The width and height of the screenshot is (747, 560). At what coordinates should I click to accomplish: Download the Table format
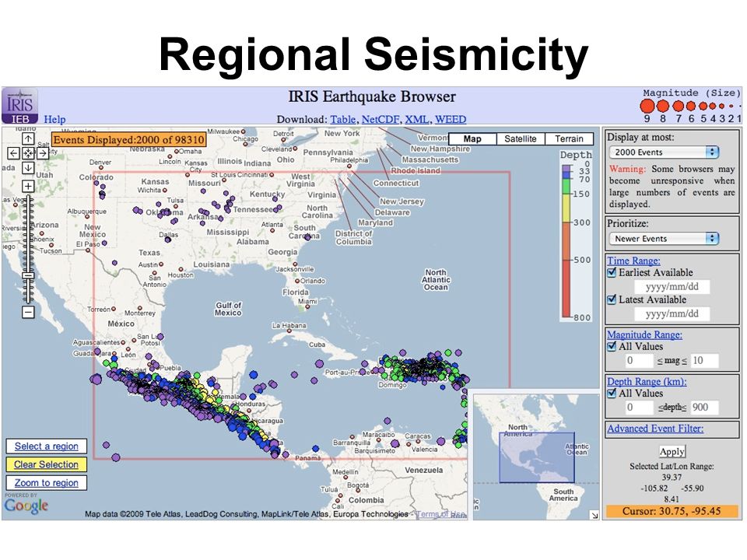(342, 119)
